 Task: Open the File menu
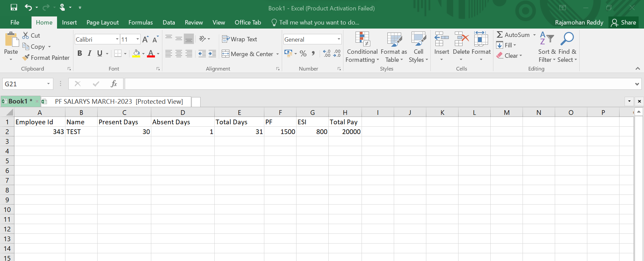tap(15, 23)
